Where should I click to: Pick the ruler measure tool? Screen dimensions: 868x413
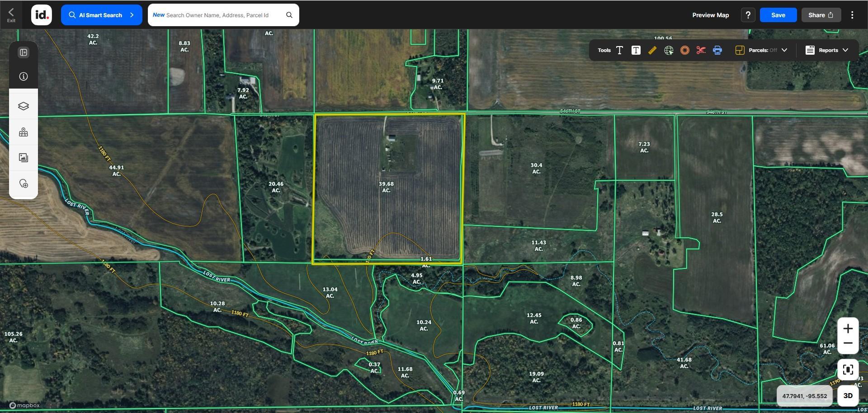(x=652, y=50)
